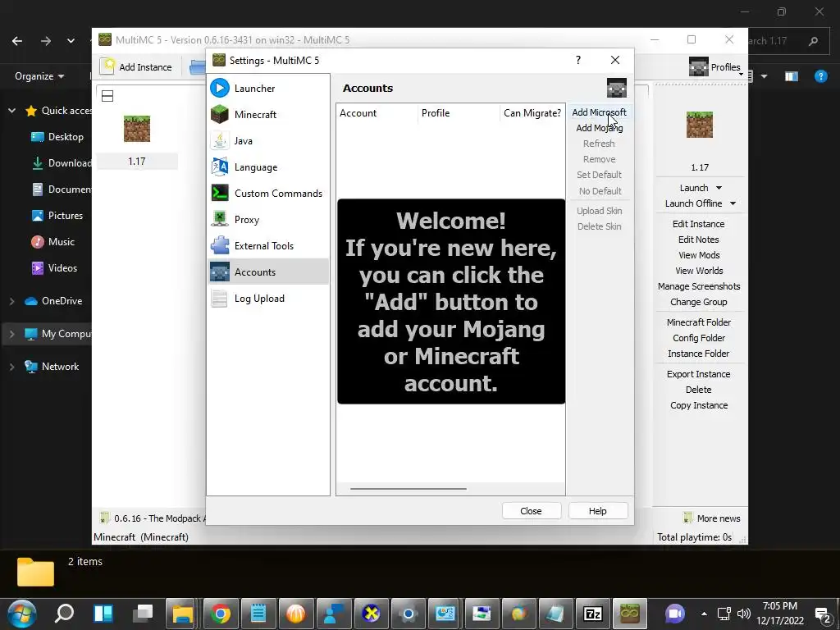Click Delete in instance sidebar
840x630 pixels.
(x=699, y=390)
